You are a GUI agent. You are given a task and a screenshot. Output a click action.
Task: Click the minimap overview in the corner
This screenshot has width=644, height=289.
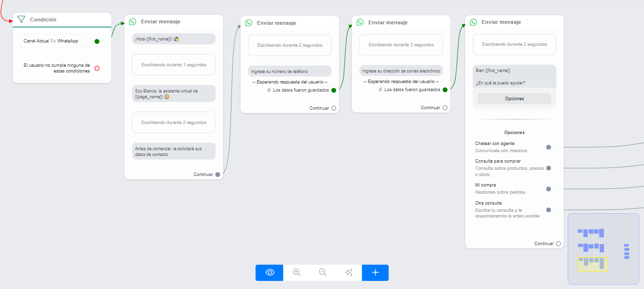603,249
